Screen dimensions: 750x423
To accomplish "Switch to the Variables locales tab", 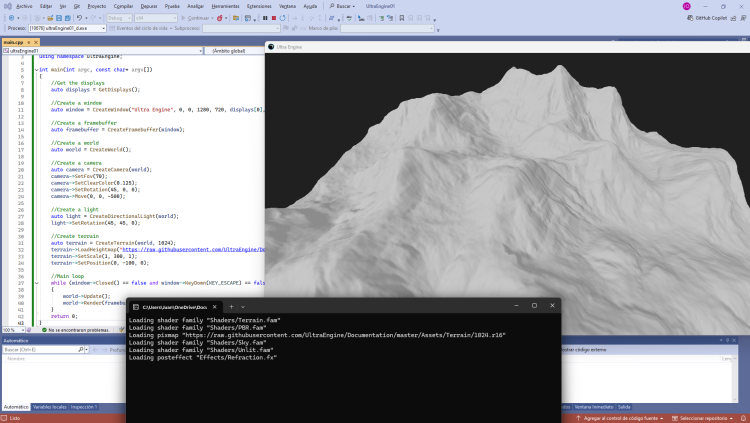I will [x=50, y=407].
